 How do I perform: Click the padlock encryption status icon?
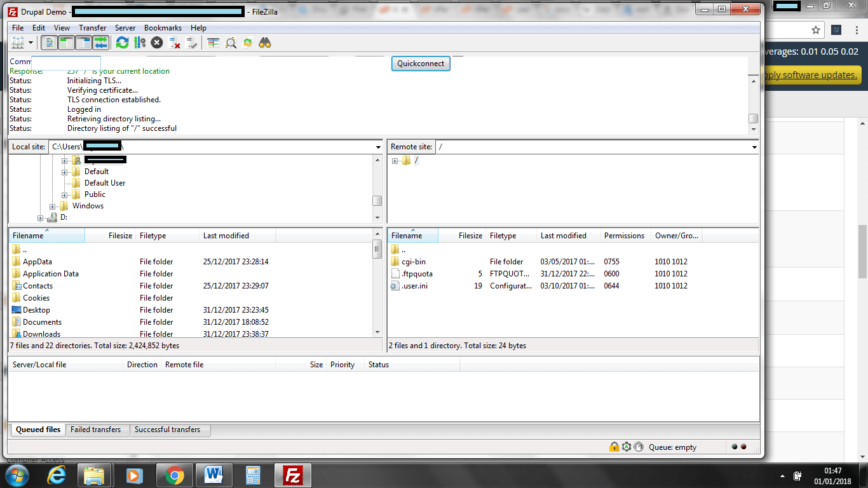click(x=614, y=447)
